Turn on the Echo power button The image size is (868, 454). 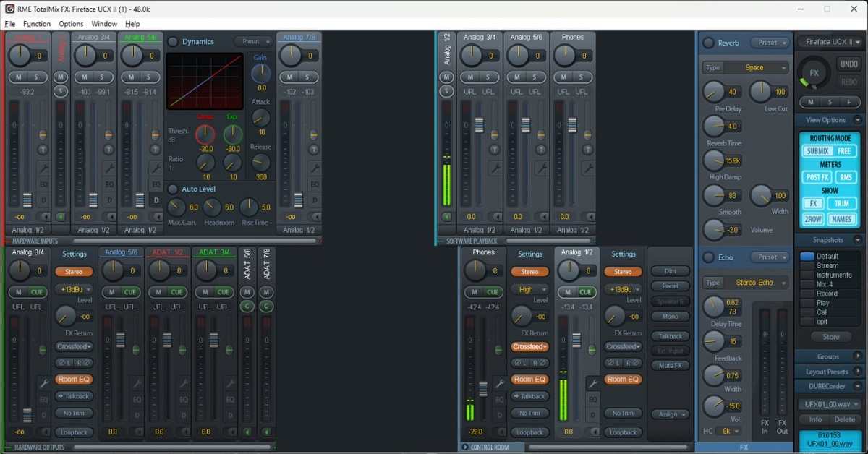[708, 257]
